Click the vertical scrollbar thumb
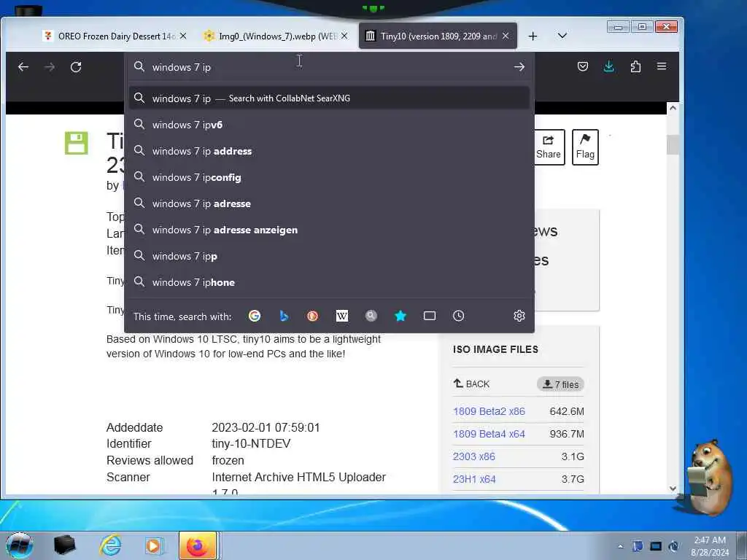The image size is (747, 560). pyautogui.click(x=673, y=145)
